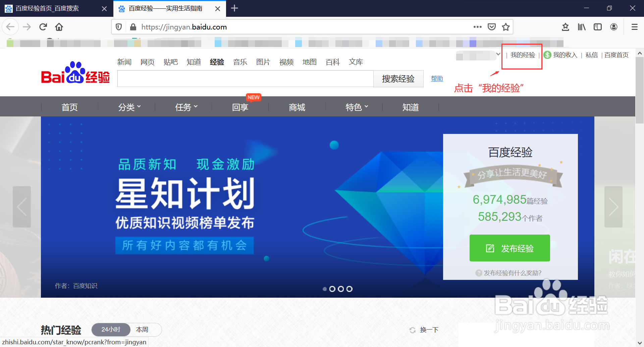Select the second carousel dot
This screenshot has height=347, width=644.
tap(332, 289)
